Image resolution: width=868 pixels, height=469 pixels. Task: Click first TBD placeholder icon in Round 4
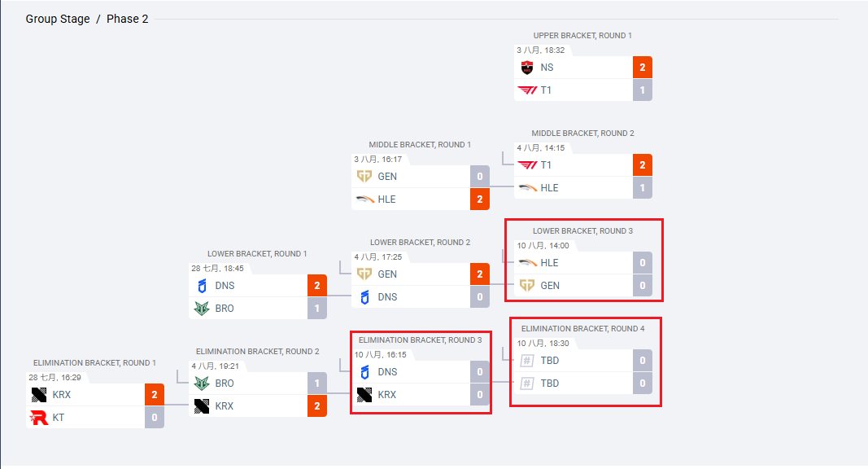coord(527,361)
